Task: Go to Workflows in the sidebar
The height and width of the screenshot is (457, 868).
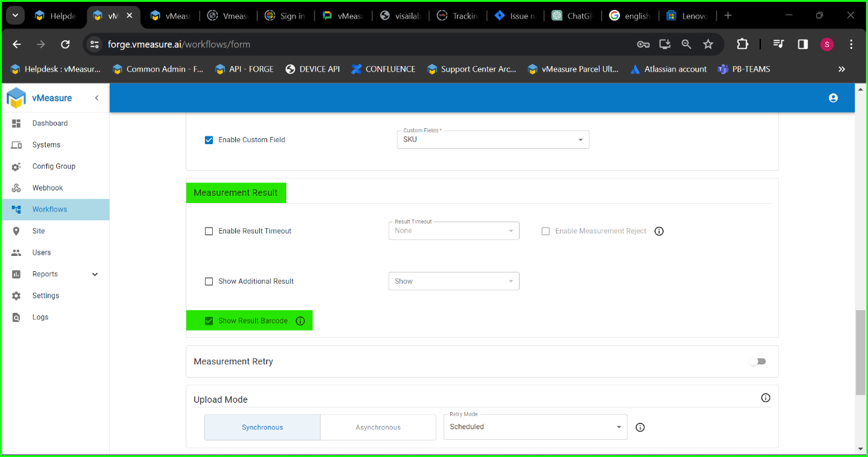Action: [55, 210]
